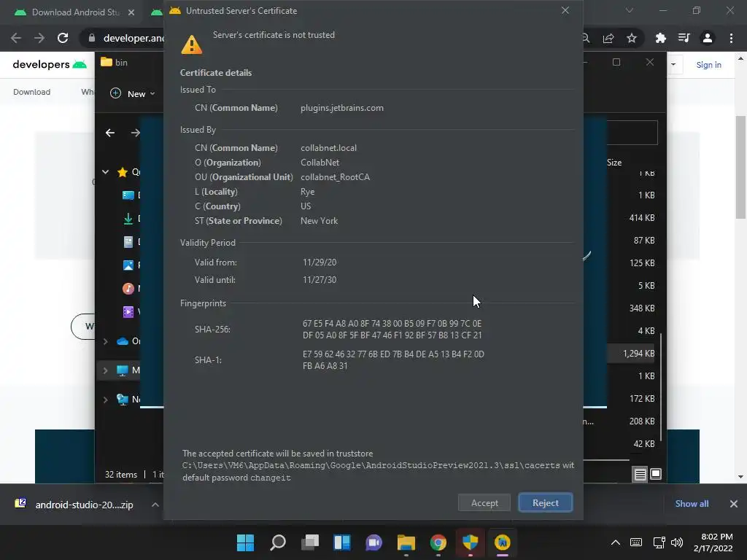This screenshot has height=560, width=747.
Task: Click the Chrome page vertical scrollbar
Action: click(x=740, y=167)
